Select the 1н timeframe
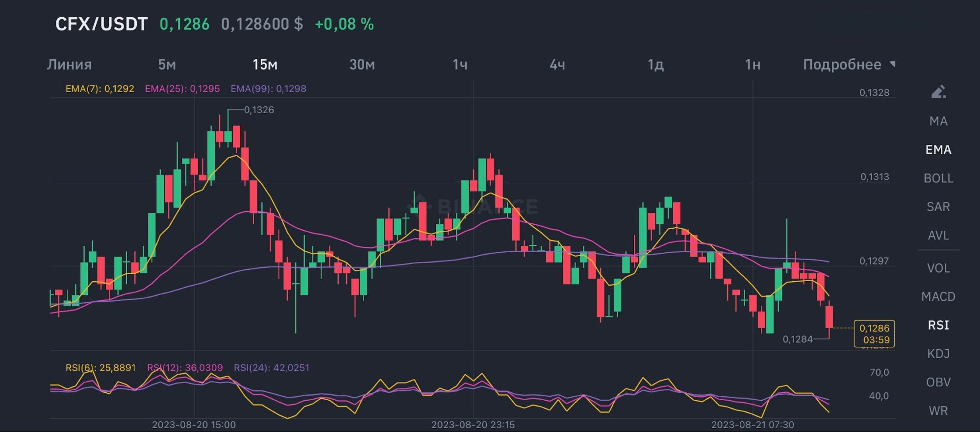This screenshot has height=432, width=980. pyautogui.click(x=753, y=65)
